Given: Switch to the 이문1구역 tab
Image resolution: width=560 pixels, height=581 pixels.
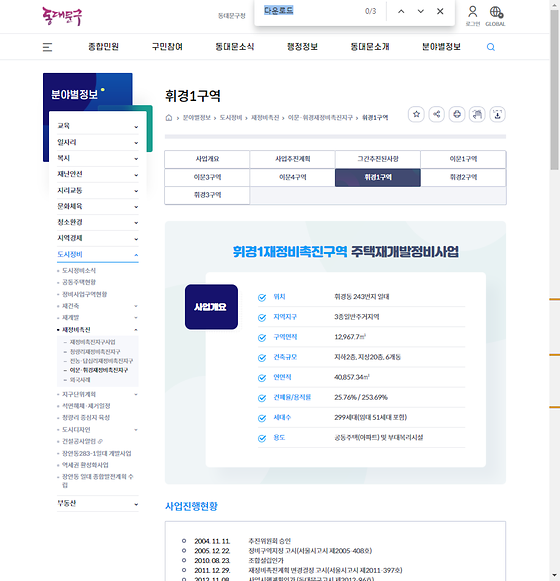Looking at the screenshot, I should click(x=463, y=159).
